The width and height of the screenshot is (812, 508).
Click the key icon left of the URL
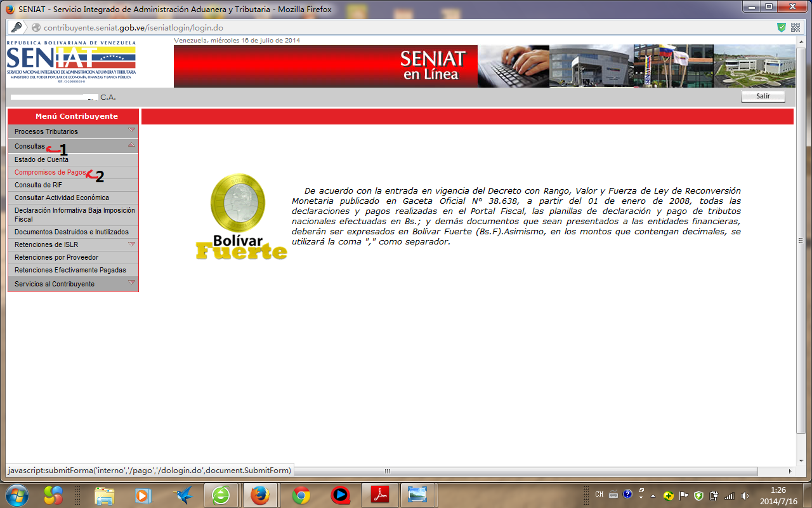[16, 27]
